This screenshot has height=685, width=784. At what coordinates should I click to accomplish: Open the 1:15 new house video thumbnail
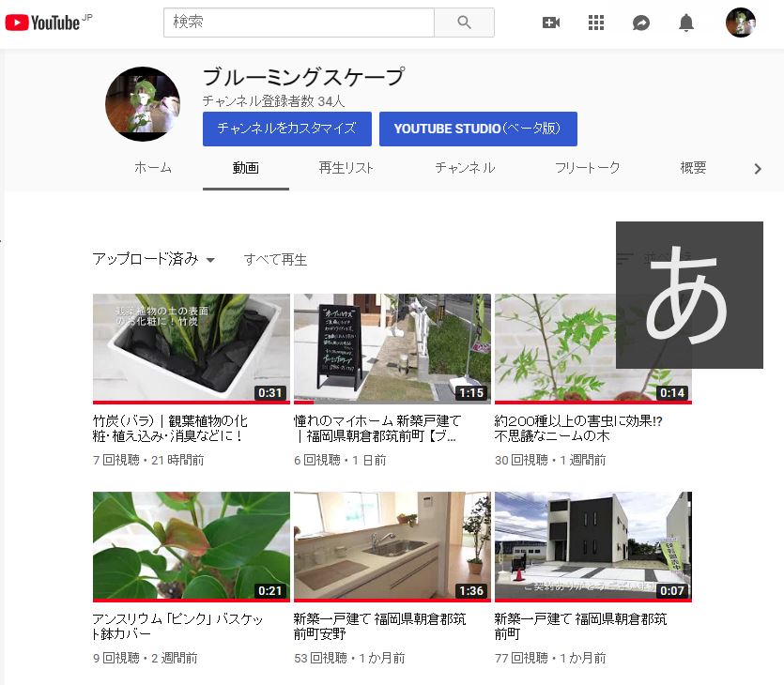pyautogui.click(x=392, y=349)
